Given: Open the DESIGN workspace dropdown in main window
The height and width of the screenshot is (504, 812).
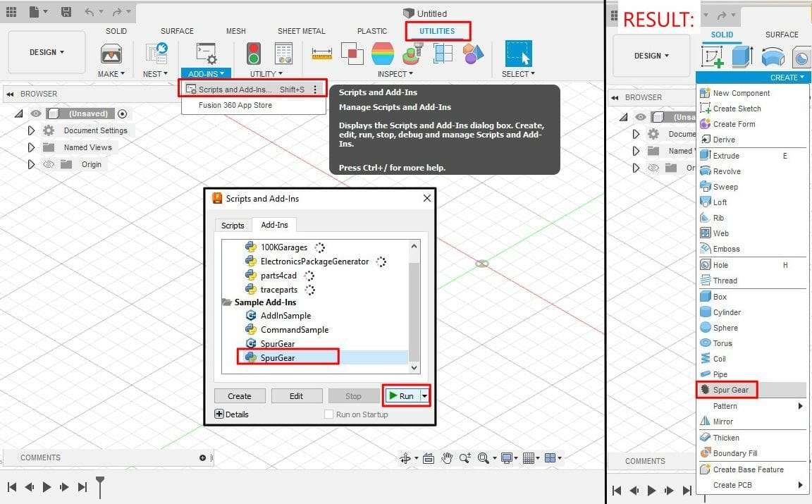Looking at the screenshot, I should [47, 52].
